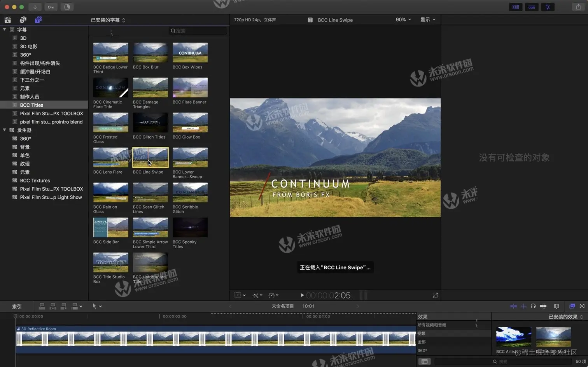588x367 pixels.
Task: Toggle timeline snapping icon
Action: [543, 306]
